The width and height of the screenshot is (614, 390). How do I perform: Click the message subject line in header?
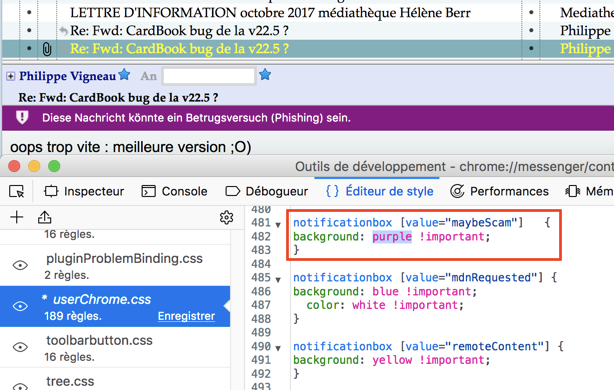[118, 98]
